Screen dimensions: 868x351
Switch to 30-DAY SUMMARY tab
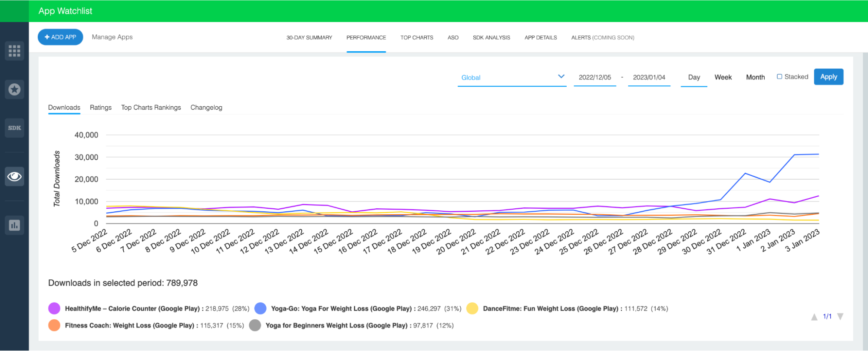(309, 38)
